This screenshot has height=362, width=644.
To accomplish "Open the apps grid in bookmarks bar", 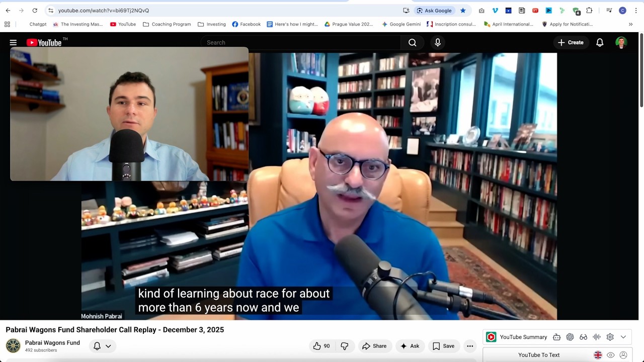I will tap(7, 24).
